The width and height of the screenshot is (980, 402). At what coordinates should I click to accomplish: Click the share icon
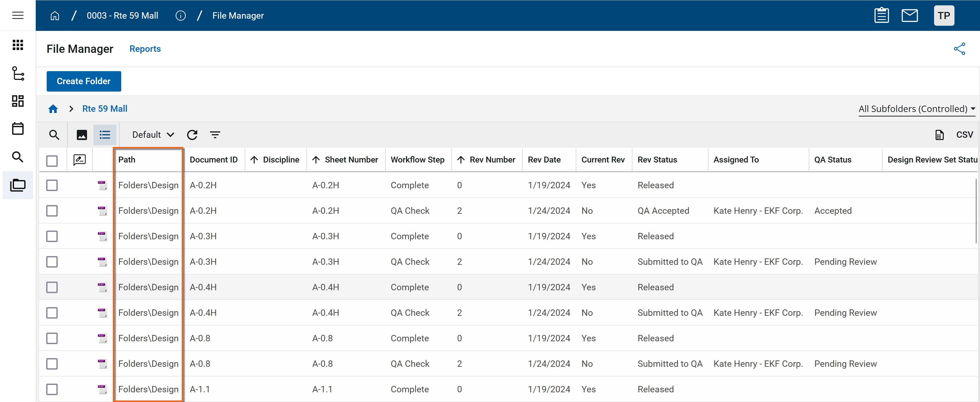tap(959, 49)
